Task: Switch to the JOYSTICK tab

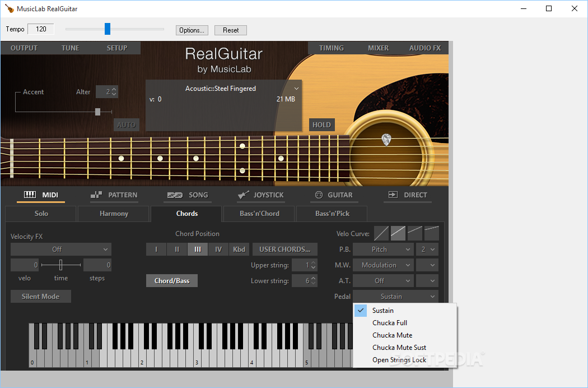Action: point(260,195)
